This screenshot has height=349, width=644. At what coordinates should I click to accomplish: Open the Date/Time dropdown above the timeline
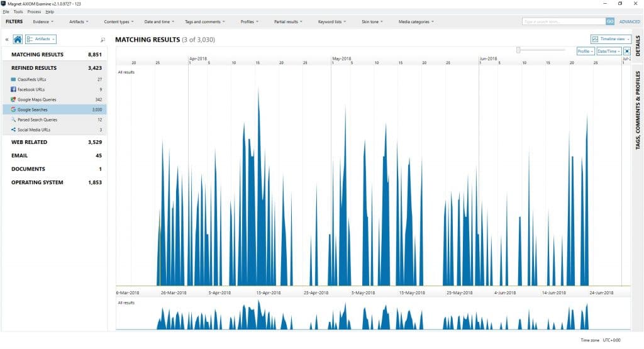pyautogui.click(x=609, y=52)
